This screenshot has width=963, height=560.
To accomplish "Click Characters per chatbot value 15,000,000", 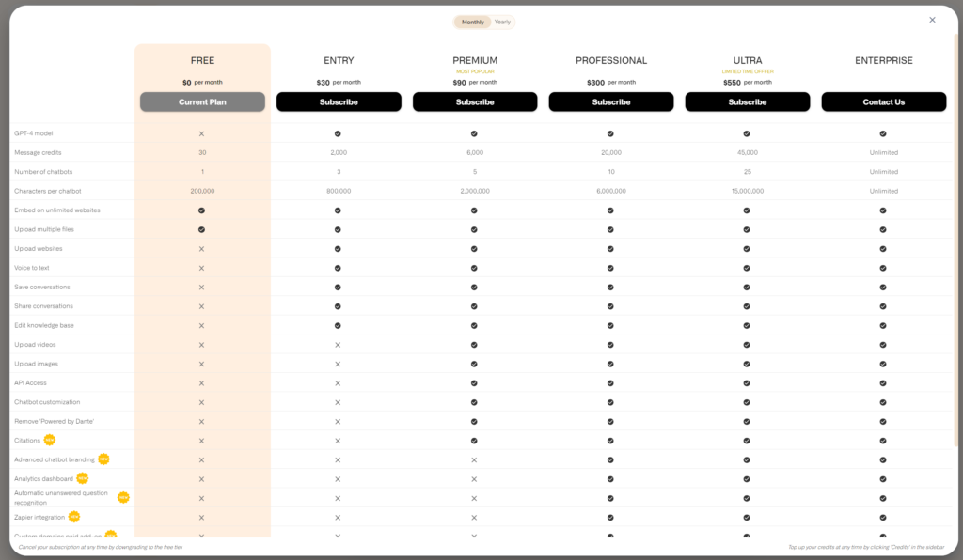I will pyautogui.click(x=748, y=192).
